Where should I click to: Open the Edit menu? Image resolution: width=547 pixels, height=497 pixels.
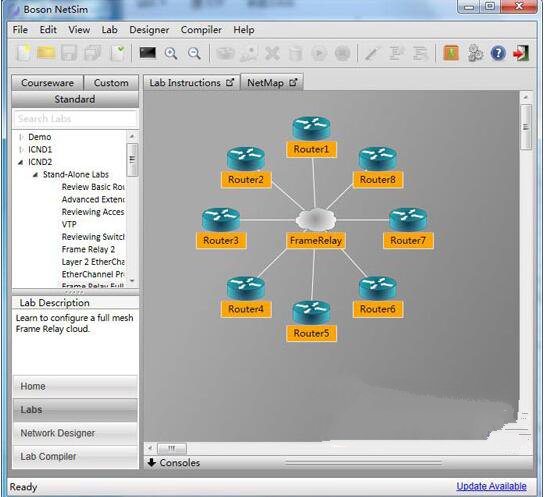[48, 30]
